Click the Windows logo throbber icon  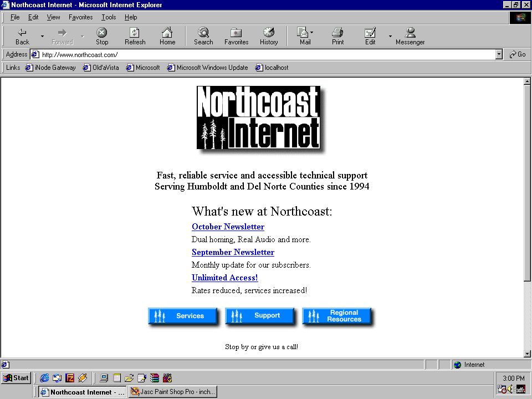point(520,17)
